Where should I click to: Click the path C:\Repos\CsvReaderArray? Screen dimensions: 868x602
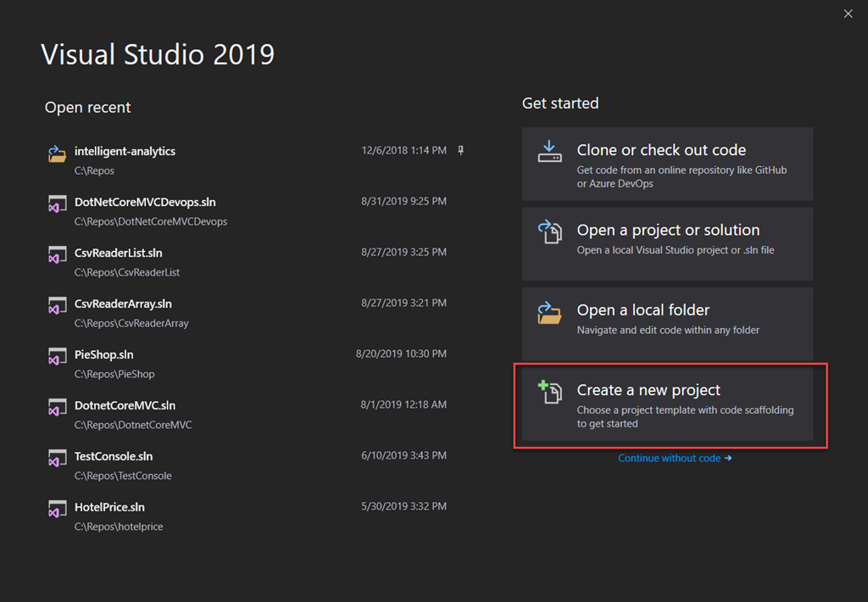click(x=131, y=323)
